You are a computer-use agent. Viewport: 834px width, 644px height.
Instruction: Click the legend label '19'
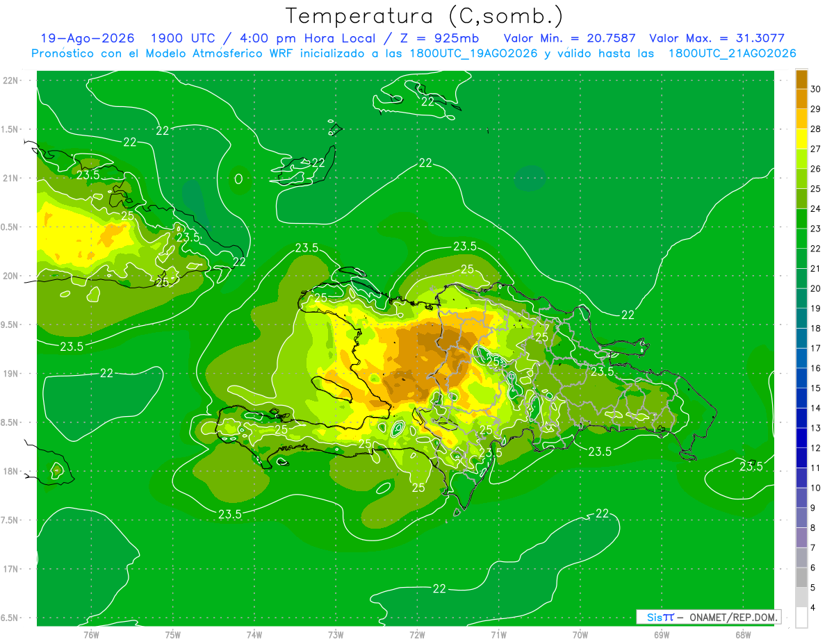[x=816, y=308]
